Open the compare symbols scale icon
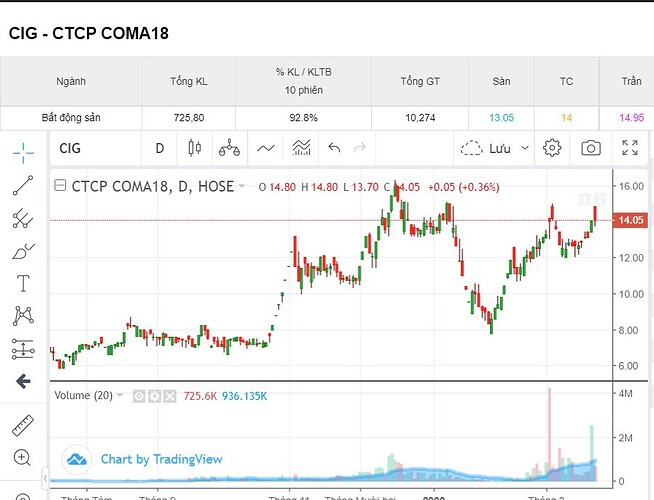The image size is (654, 500). pos(229,148)
